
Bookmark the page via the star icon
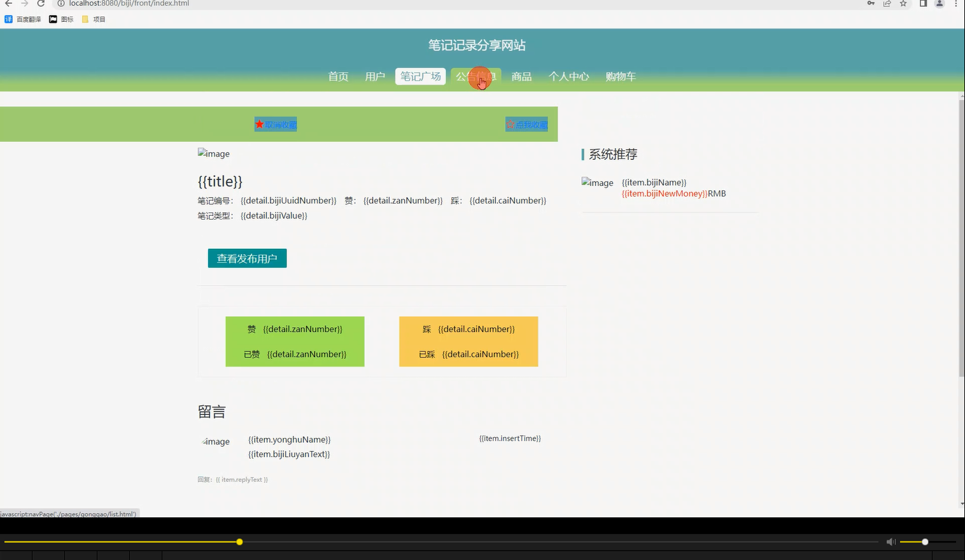point(903,4)
